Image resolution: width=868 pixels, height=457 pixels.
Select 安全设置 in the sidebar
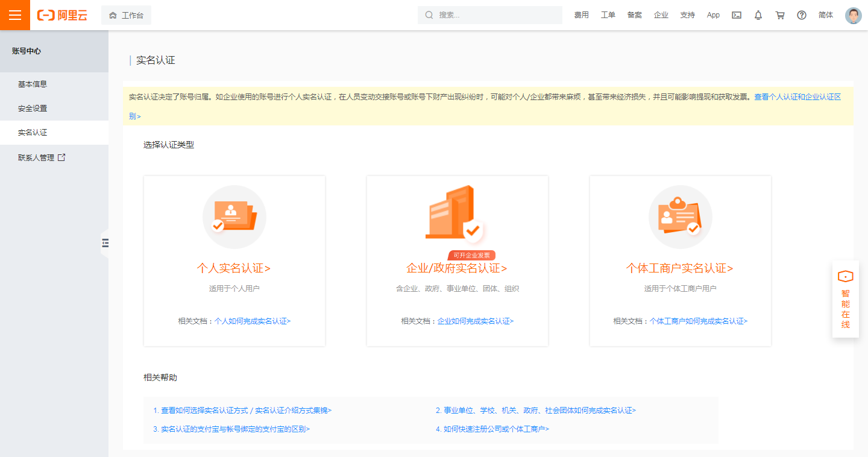tap(33, 109)
